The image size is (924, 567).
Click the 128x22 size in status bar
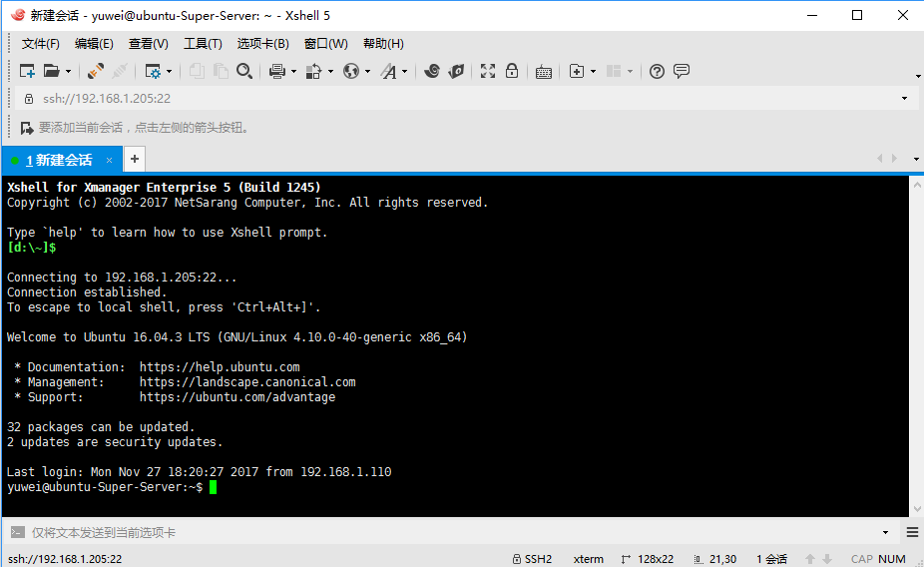click(x=649, y=559)
